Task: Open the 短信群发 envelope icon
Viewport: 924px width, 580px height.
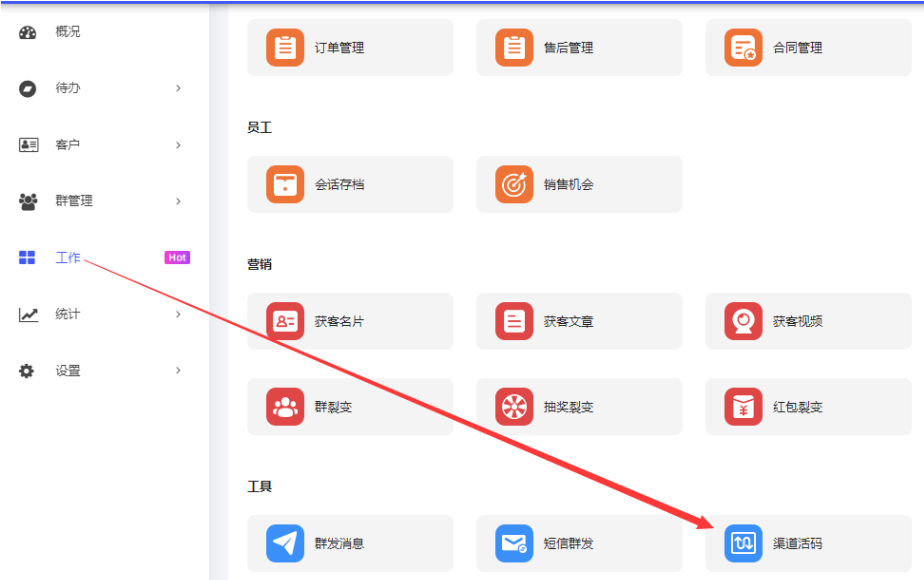Action: pyautogui.click(x=514, y=543)
